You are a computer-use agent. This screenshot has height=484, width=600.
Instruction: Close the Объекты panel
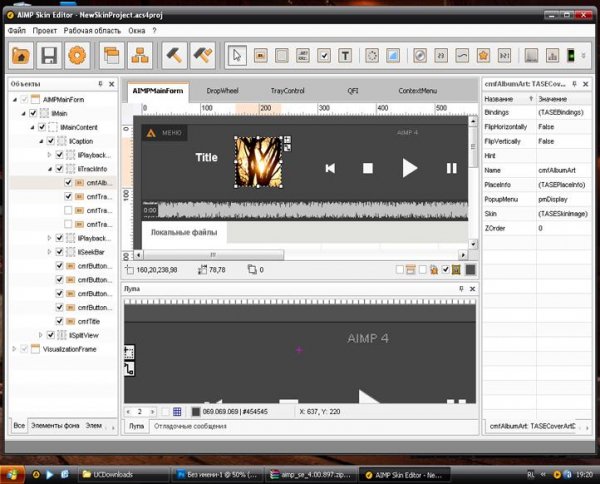(x=111, y=84)
